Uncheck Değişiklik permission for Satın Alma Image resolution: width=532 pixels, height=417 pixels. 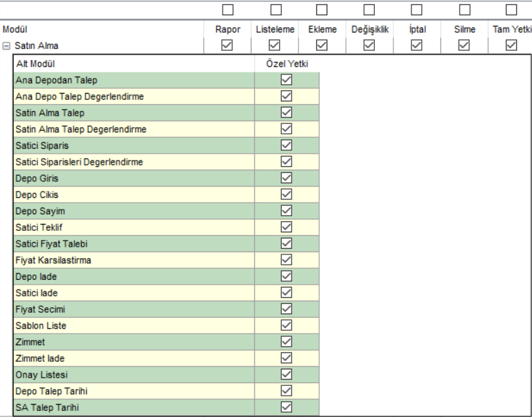point(369,45)
